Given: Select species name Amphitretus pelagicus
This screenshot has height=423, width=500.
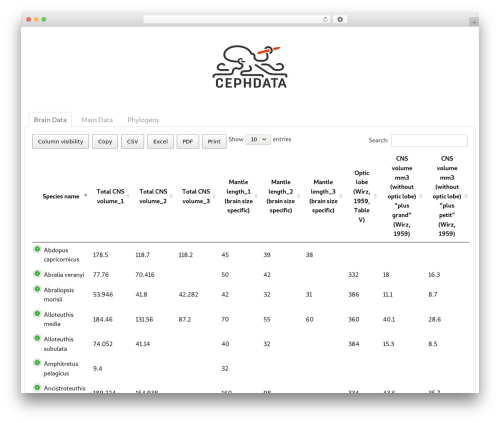Looking at the screenshot, I should (x=61, y=368).
